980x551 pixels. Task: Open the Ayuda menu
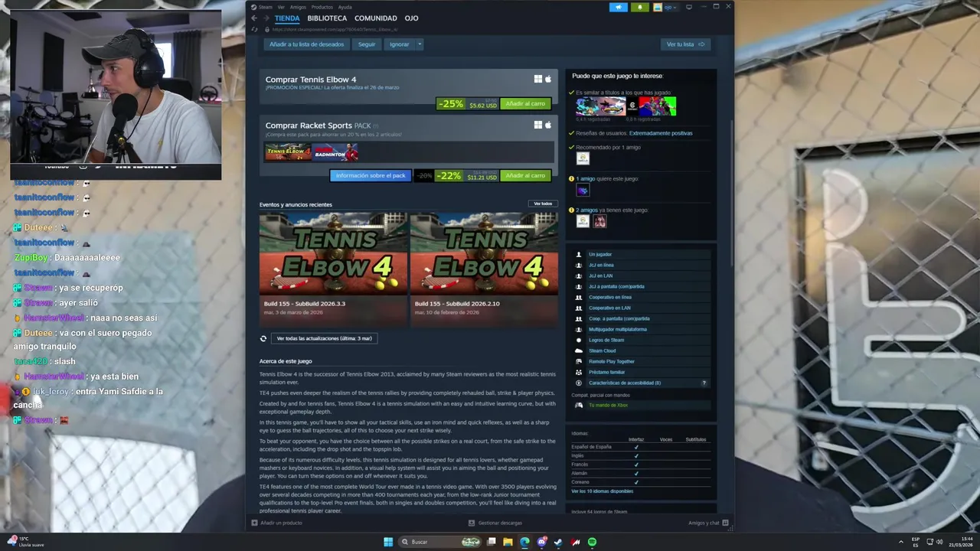pyautogui.click(x=345, y=7)
